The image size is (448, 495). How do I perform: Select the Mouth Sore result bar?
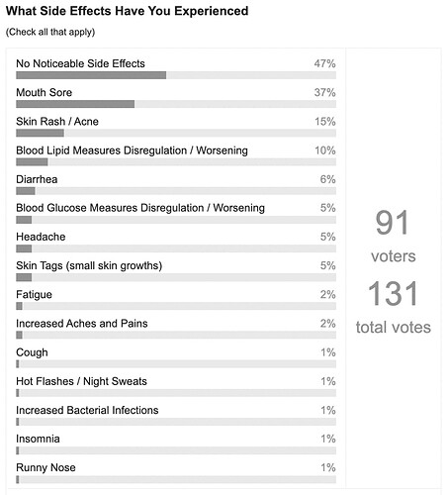click(176, 104)
